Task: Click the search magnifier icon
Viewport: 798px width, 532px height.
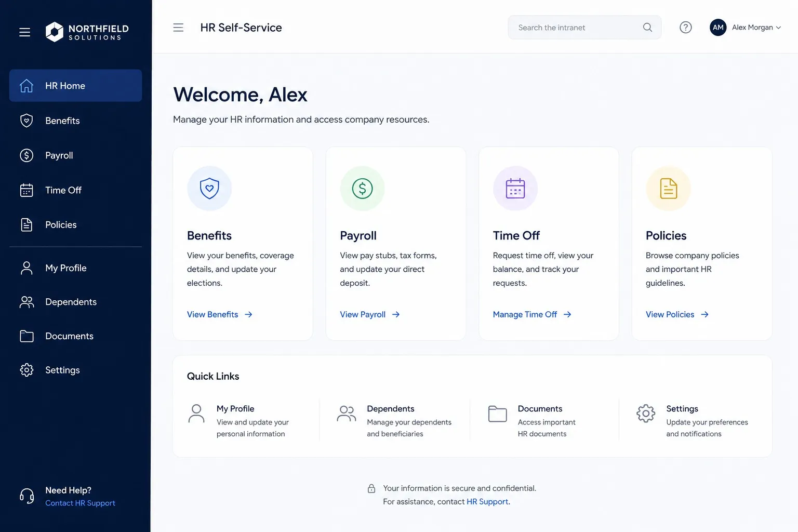Action: tap(647, 28)
